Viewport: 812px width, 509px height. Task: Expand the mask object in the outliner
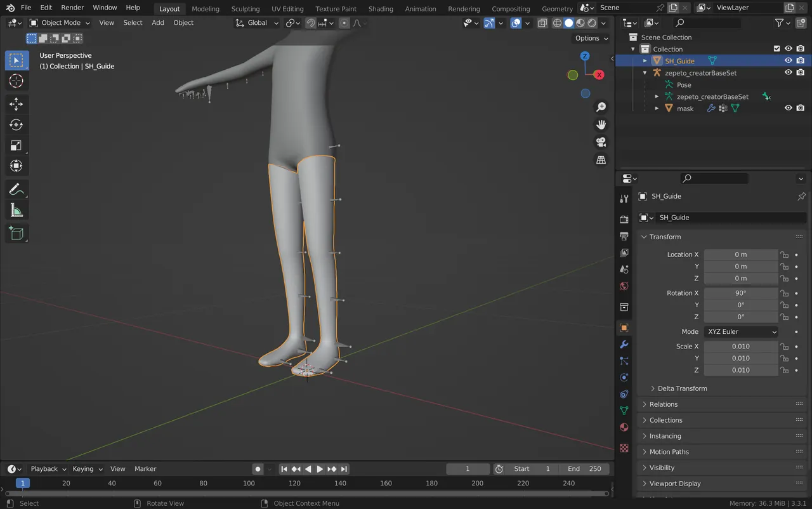pos(657,108)
